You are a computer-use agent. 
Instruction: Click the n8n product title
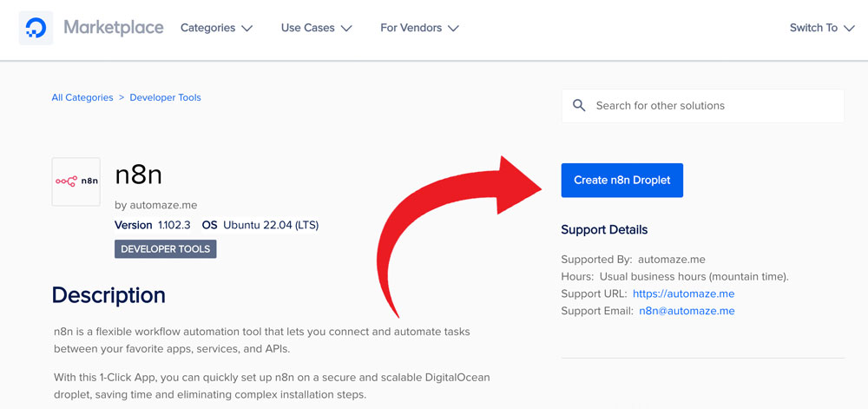[x=138, y=176]
